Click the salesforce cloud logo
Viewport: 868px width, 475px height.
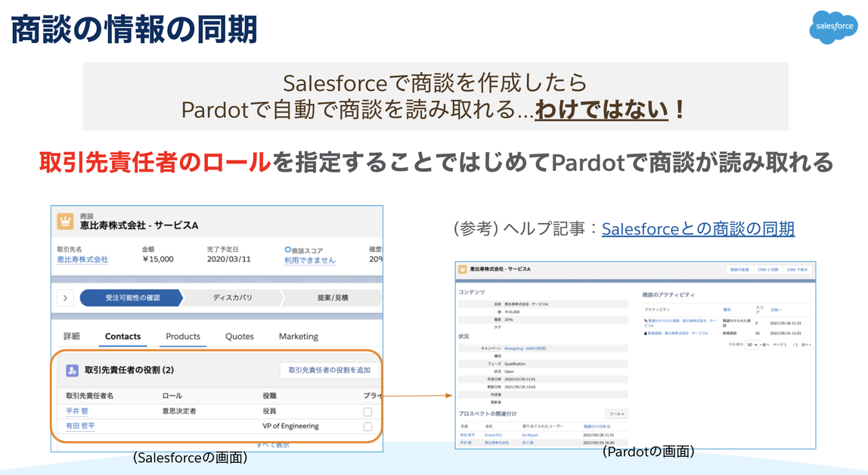[x=834, y=26]
